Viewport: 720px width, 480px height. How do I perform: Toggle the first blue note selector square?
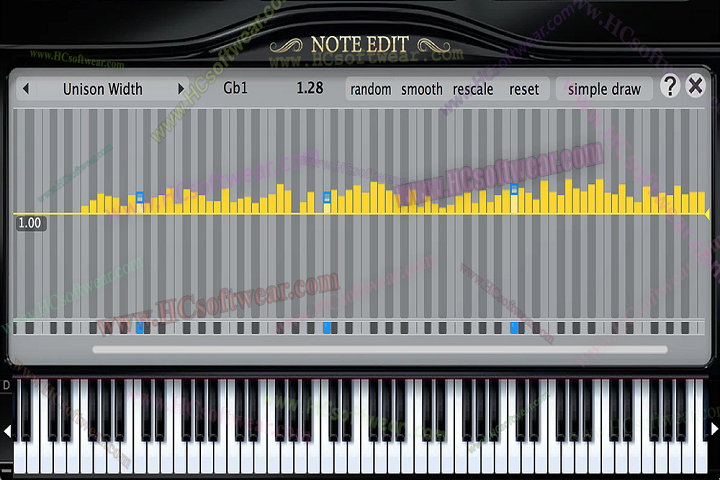(x=140, y=328)
